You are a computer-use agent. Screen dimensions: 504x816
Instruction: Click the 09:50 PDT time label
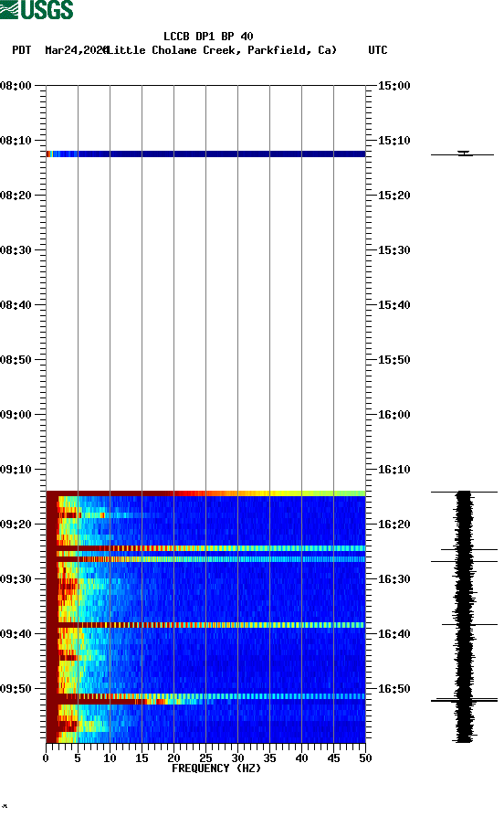point(16,689)
